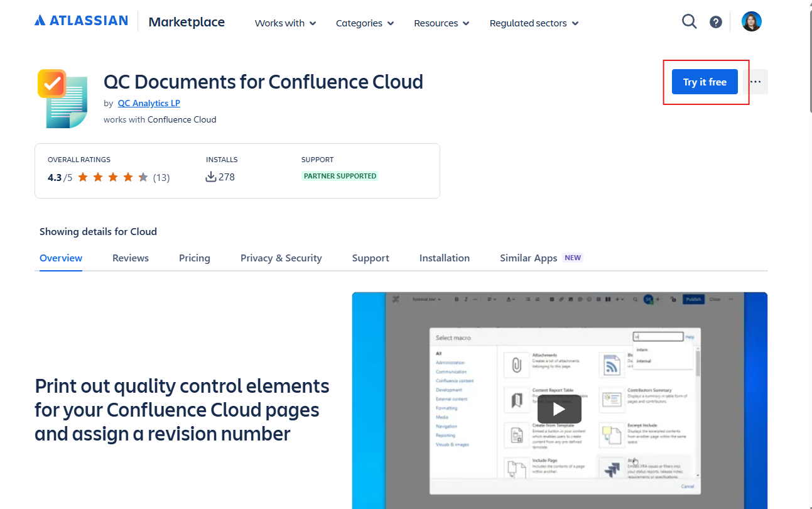Open the help question mark icon

coord(715,22)
